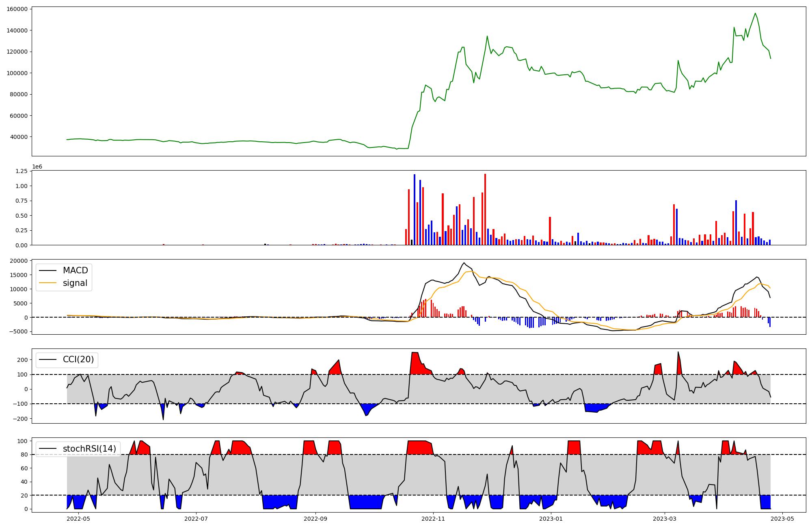Click the 2022-05 date axis label
Image resolution: width=812 pixels, height=528 pixels.
78,519
